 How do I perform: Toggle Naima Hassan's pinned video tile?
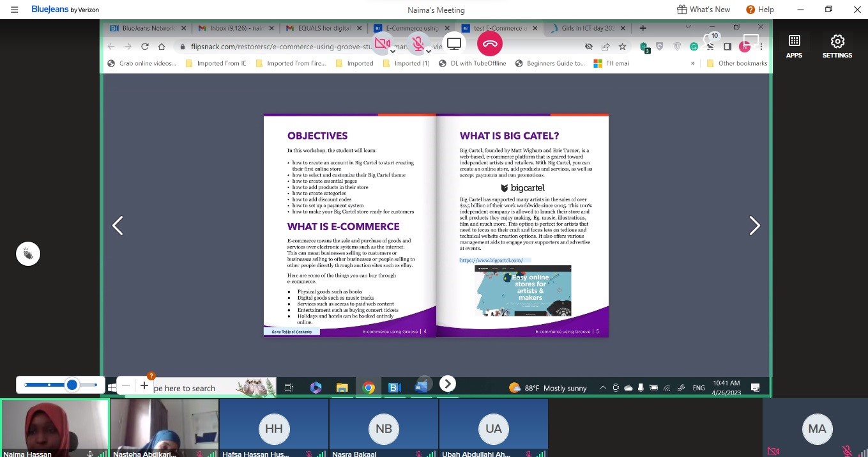(x=55, y=427)
